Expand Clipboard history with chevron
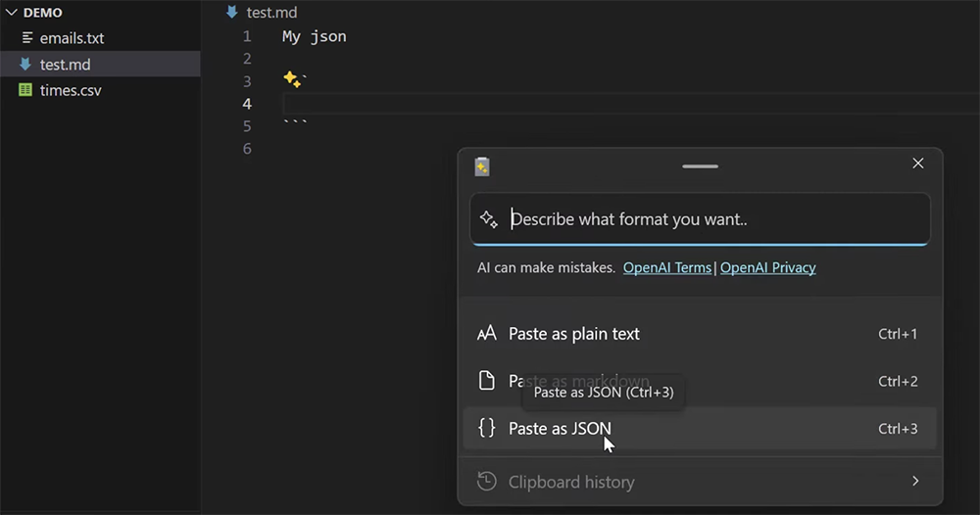980x515 pixels. 915,482
